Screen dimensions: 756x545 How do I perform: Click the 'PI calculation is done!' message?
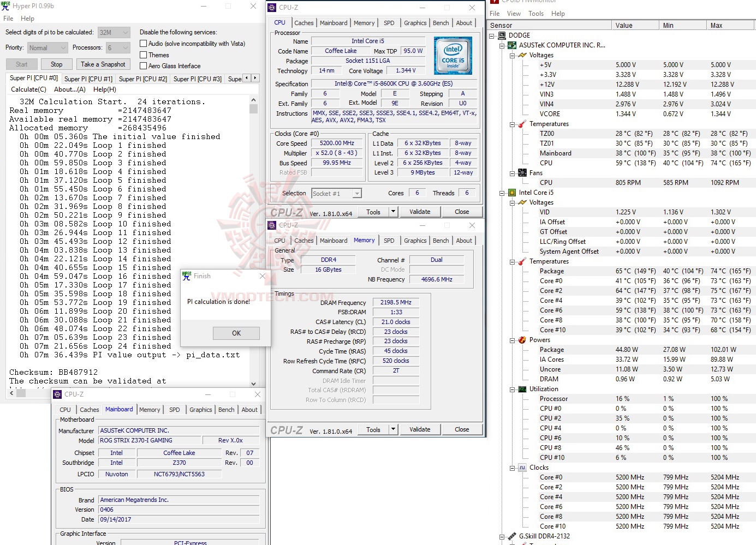point(218,301)
